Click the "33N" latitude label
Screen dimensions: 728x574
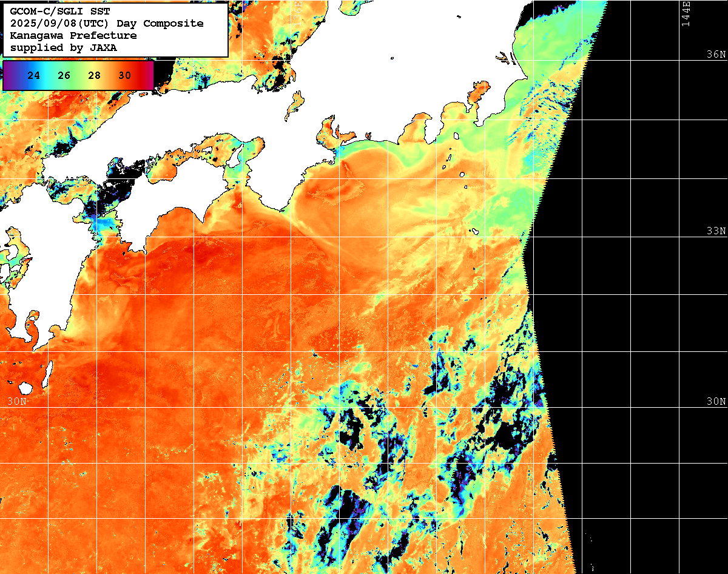click(x=716, y=231)
